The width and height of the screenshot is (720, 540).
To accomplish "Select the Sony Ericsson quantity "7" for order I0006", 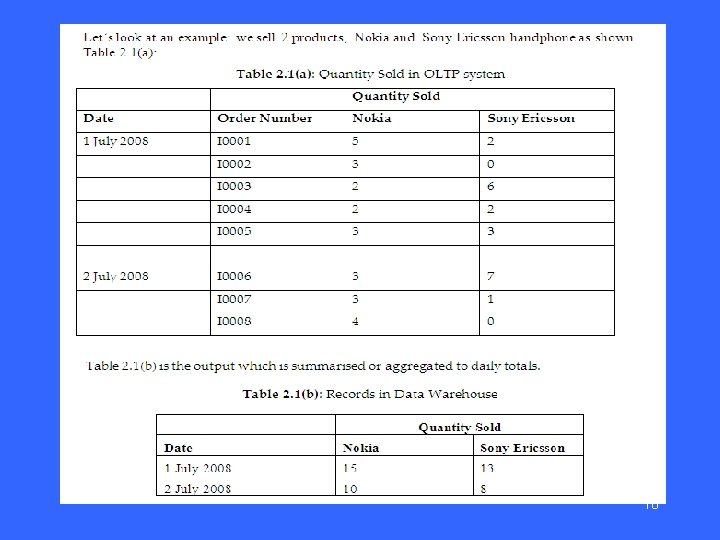I will coord(490,276).
